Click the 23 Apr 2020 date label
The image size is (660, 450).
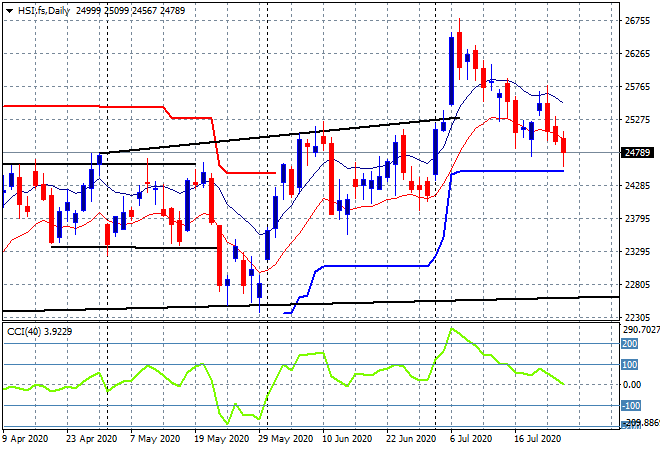pyautogui.click(x=91, y=439)
